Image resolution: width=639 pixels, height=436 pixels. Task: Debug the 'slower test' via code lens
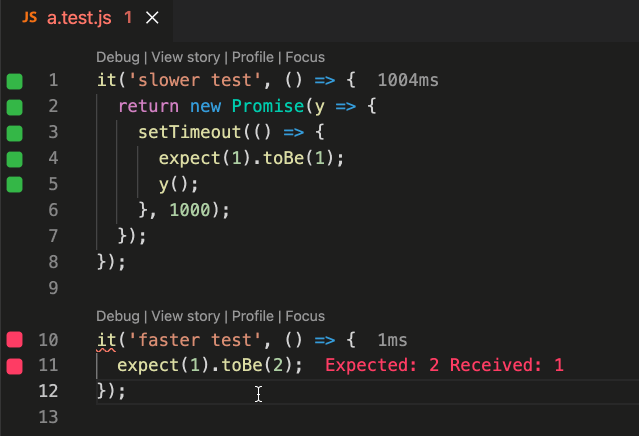click(x=117, y=58)
